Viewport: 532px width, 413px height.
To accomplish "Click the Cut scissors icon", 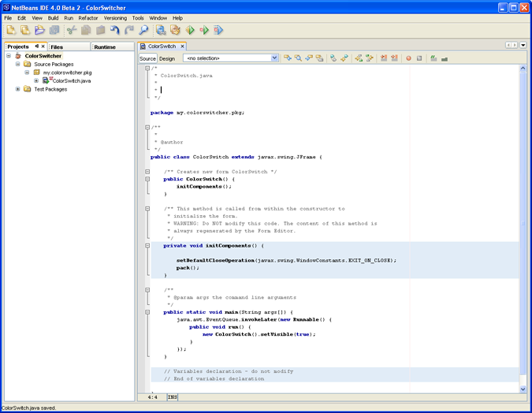I will point(72,31).
